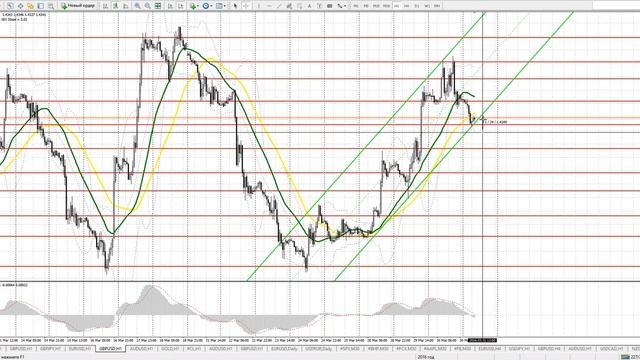Zoom in with the plus magnifier

pyautogui.click(x=138, y=6)
